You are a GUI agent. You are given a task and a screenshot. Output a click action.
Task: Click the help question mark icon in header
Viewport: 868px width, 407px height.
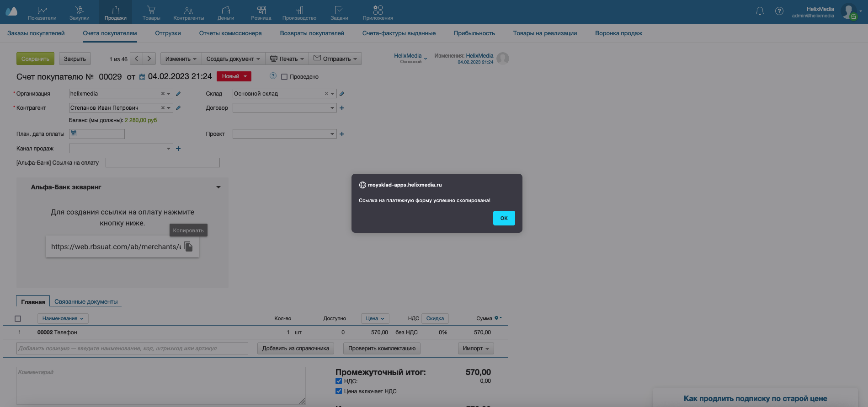pyautogui.click(x=779, y=11)
